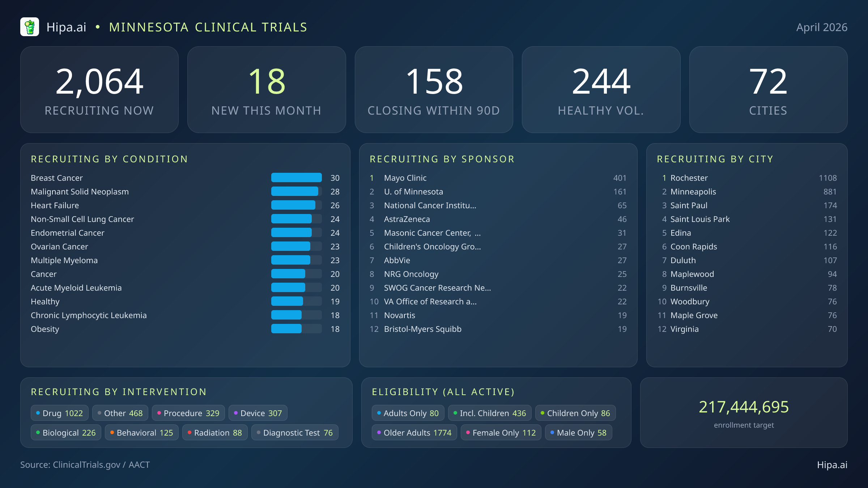The width and height of the screenshot is (868, 488).
Task: Click the Source: ClinicalTrials.gov / AACT text
Action: (x=85, y=465)
